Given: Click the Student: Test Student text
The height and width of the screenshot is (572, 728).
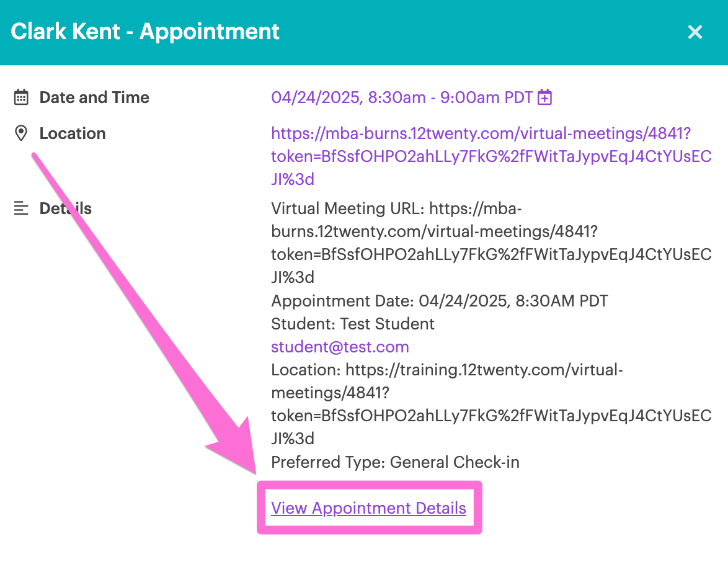Looking at the screenshot, I should (353, 324).
